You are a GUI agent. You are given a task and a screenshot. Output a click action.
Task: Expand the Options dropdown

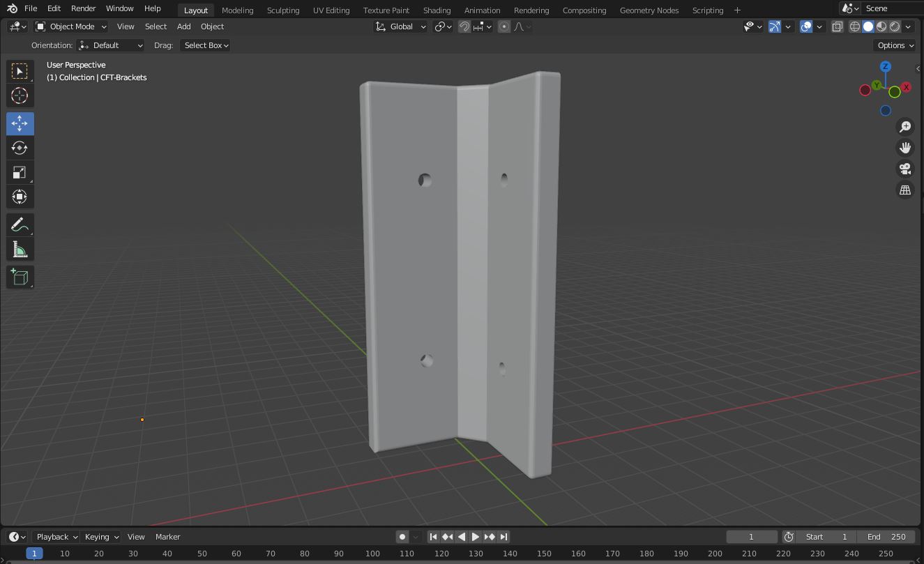(x=895, y=45)
